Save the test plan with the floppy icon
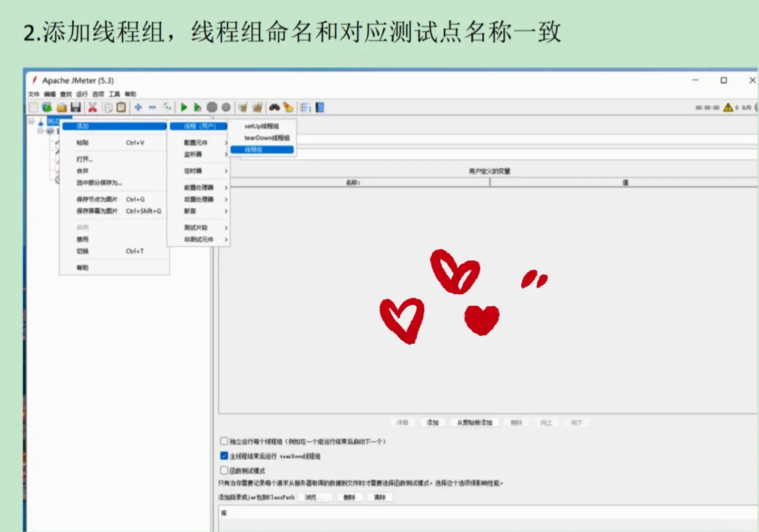759x532 pixels. click(76, 108)
